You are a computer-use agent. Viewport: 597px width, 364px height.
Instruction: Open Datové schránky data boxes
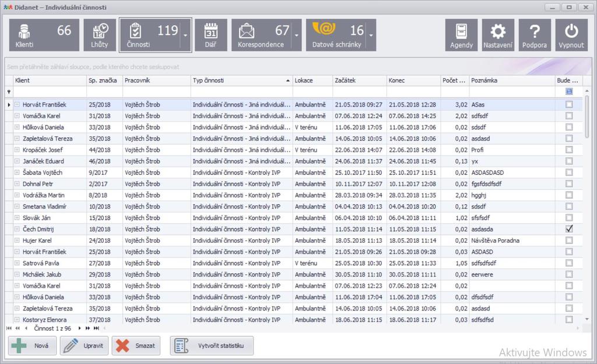click(336, 35)
